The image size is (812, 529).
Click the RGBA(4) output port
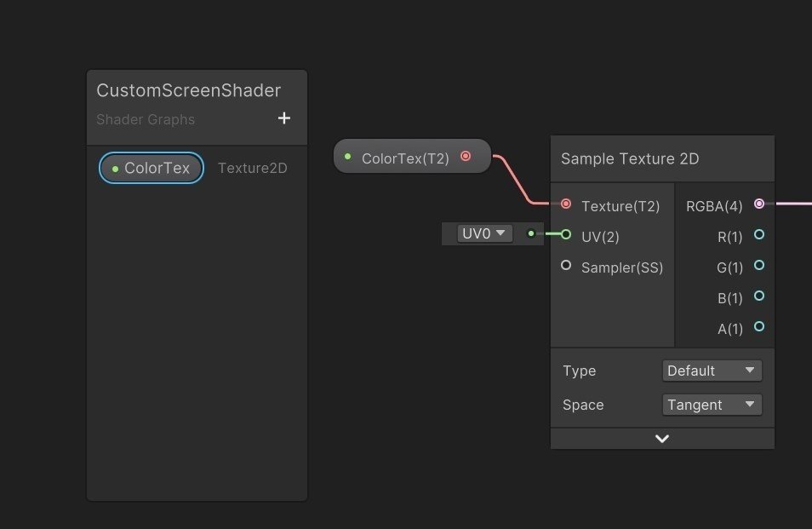(759, 204)
